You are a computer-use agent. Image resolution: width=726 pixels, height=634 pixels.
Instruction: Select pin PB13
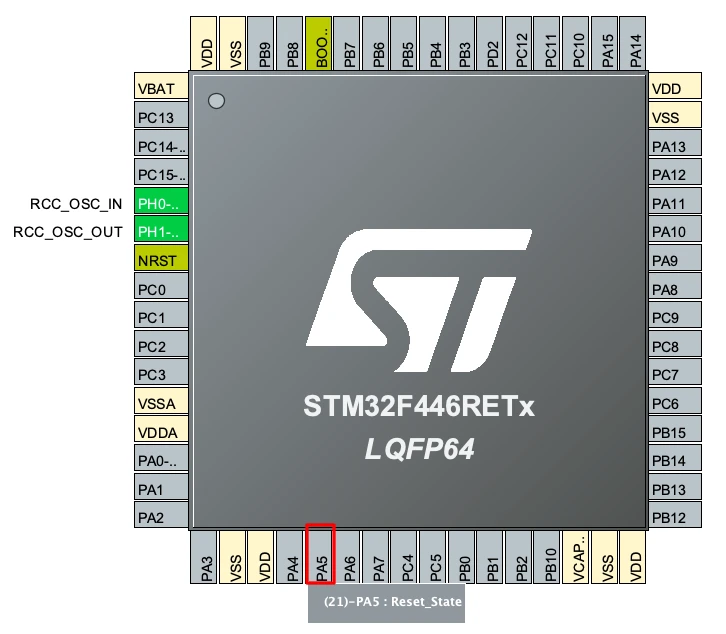675,486
